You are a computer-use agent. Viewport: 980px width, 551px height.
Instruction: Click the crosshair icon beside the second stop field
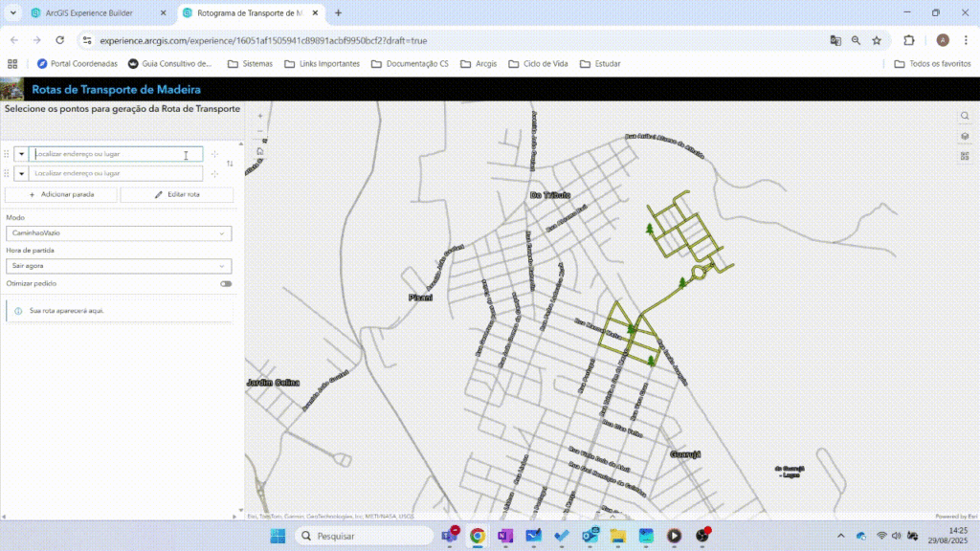(214, 173)
